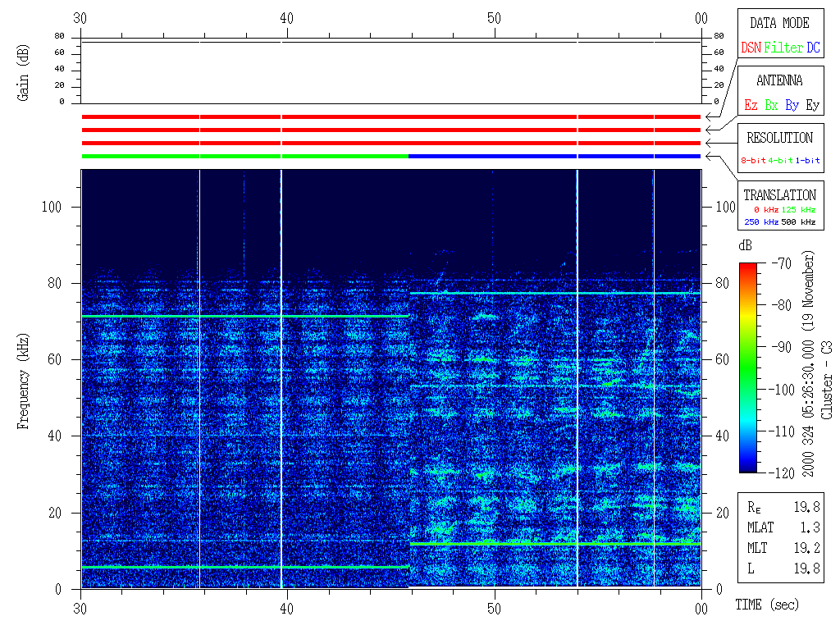This screenshot has height=630, width=840.
Task: Select the TIME (sec) axis label
Action: pos(765,605)
